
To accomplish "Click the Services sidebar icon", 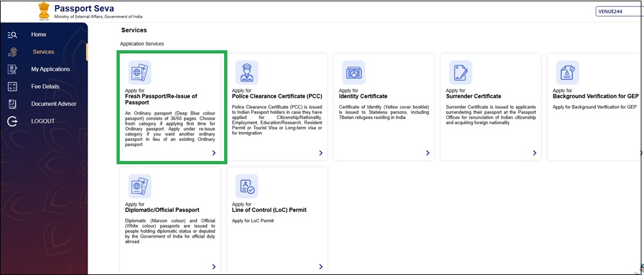I will (12, 52).
